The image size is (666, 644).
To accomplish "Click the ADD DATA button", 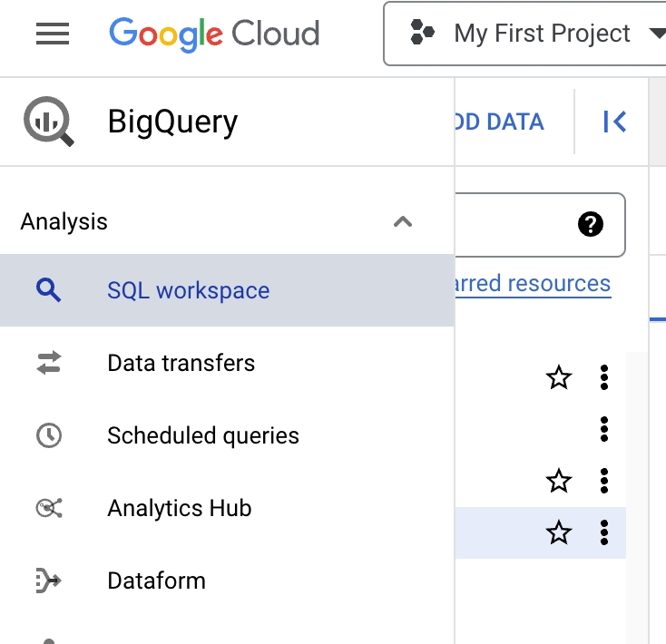I will pyautogui.click(x=499, y=122).
